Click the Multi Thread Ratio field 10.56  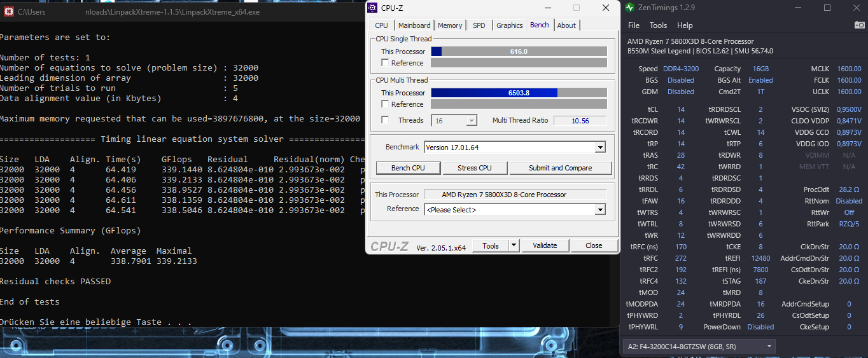coord(580,120)
